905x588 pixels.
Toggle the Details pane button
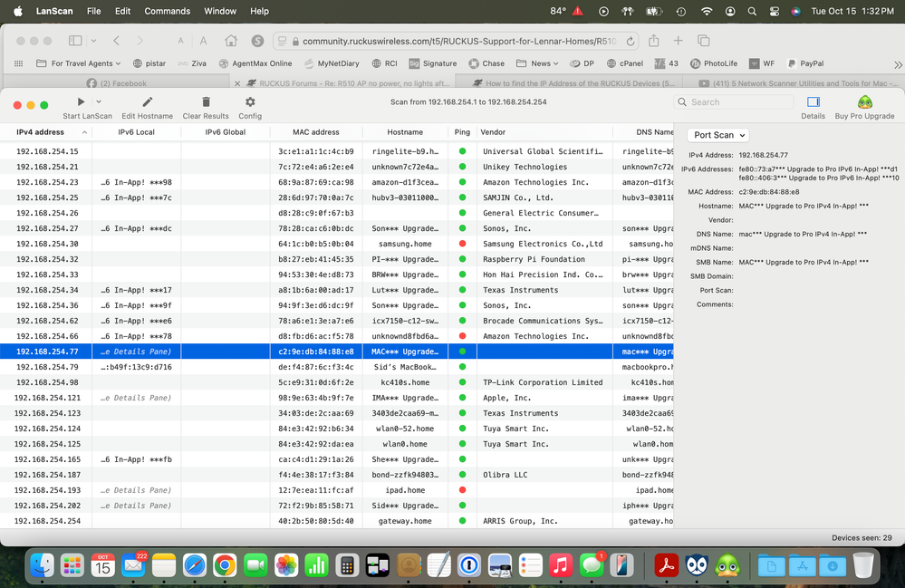[813, 102]
